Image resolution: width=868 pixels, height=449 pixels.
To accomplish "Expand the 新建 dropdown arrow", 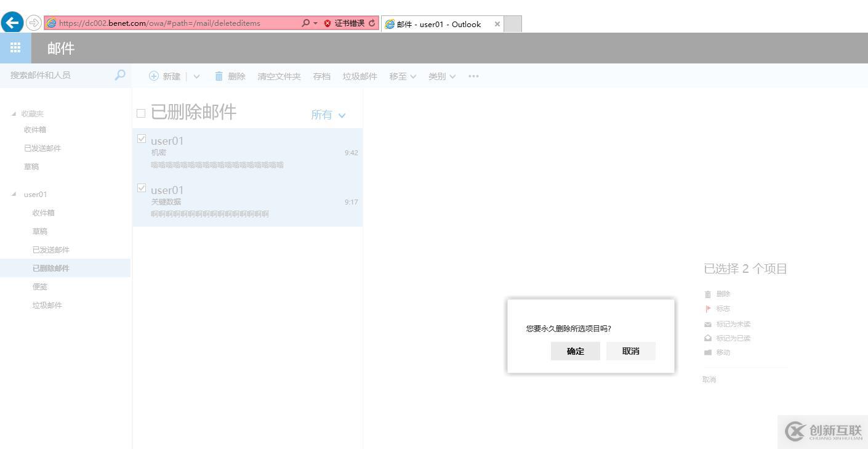I will 196,76.
